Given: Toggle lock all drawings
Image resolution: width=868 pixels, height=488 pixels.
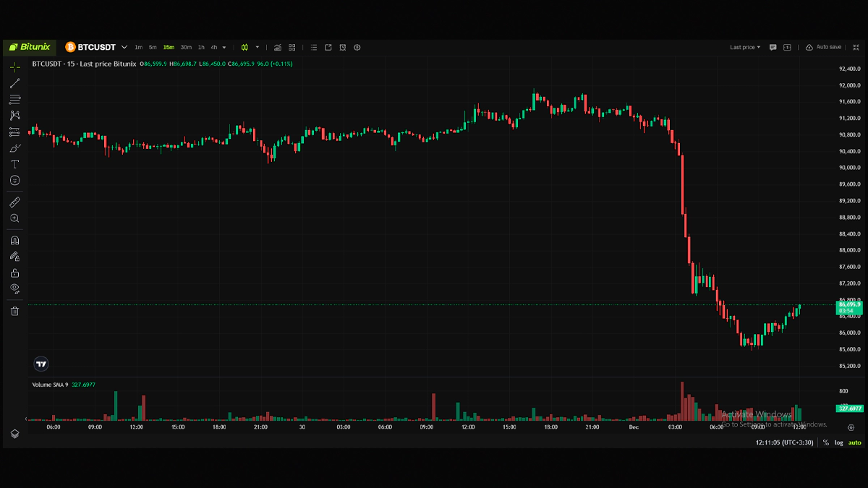Looking at the screenshot, I should (14, 273).
